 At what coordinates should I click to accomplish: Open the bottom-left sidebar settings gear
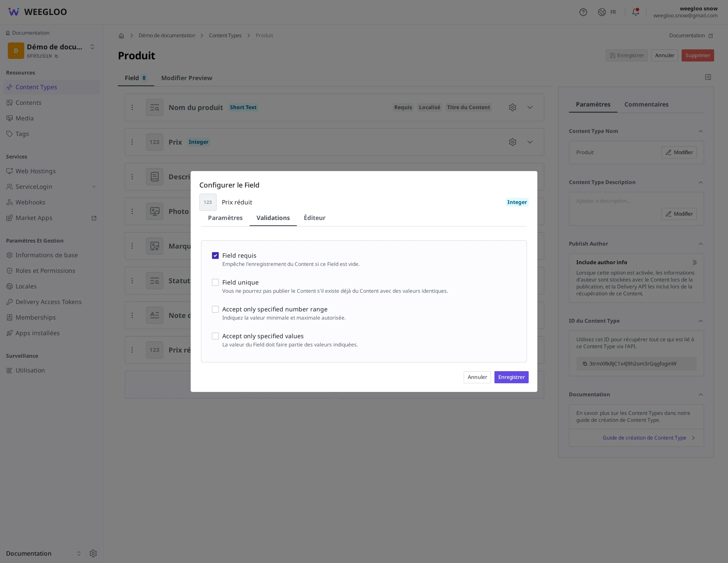click(93, 553)
